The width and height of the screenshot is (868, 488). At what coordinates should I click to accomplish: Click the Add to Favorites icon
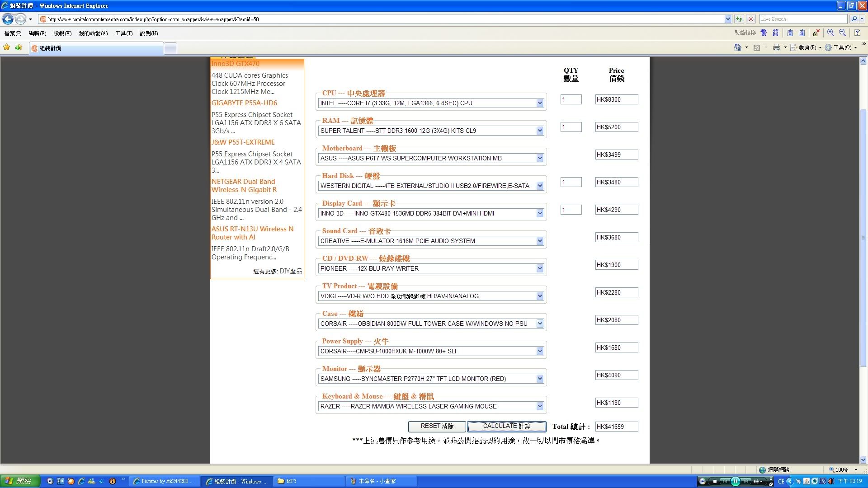click(19, 47)
